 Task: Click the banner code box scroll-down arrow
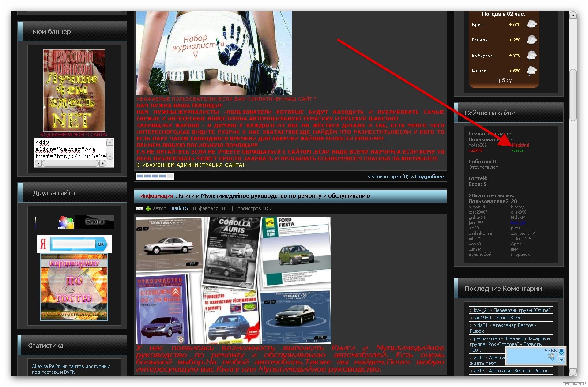click(x=110, y=156)
